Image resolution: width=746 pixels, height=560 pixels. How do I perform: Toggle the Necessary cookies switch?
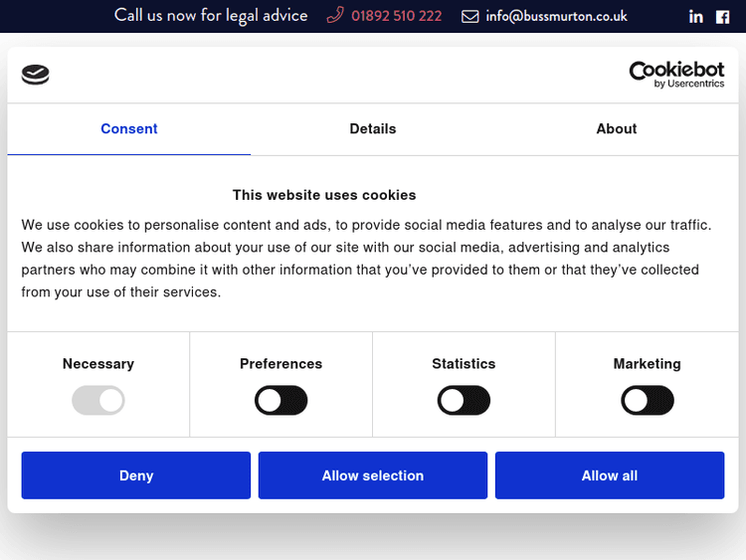(x=98, y=401)
